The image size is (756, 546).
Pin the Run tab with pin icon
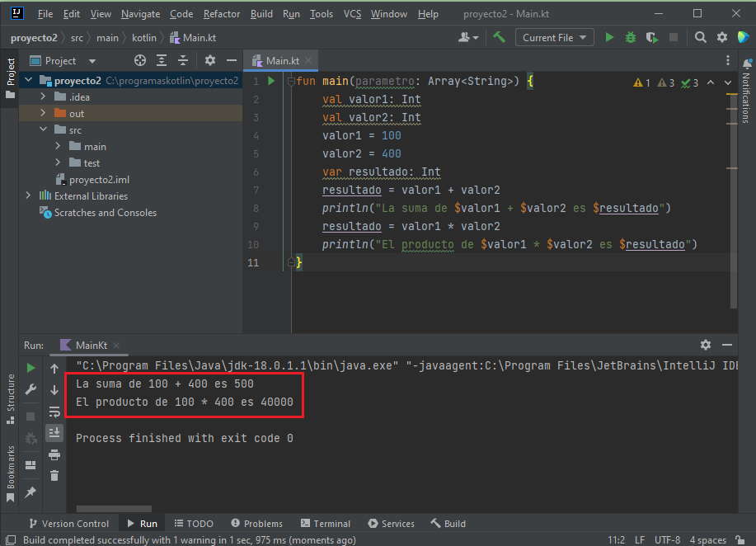click(31, 492)
